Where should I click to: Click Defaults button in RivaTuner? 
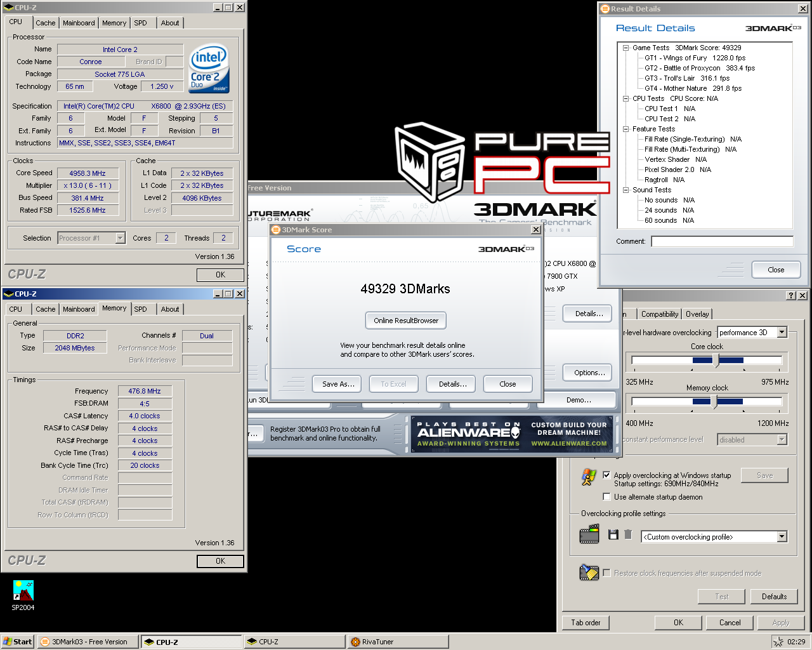(774, 597)
